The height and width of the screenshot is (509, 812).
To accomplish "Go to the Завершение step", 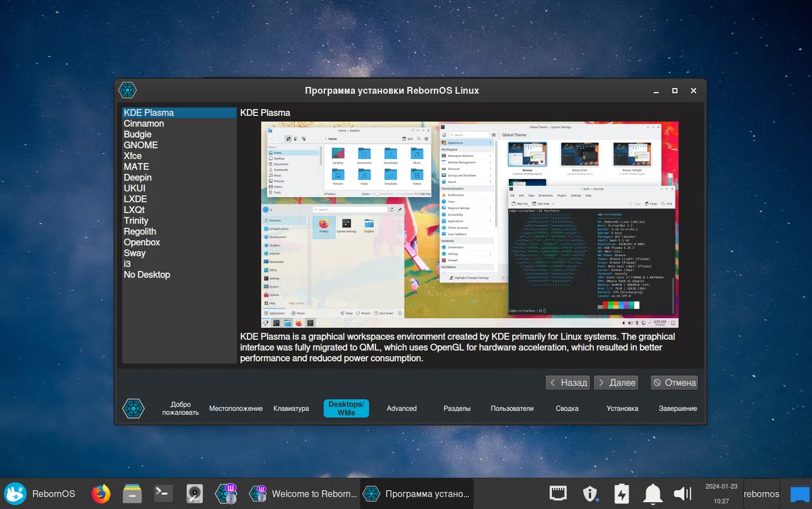I will tap(678, 408).
